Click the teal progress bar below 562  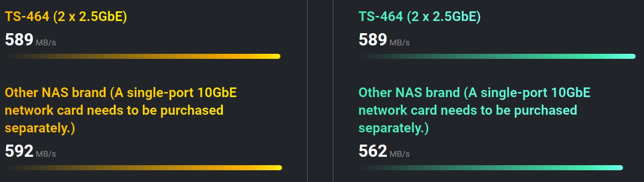pos(491,168)
